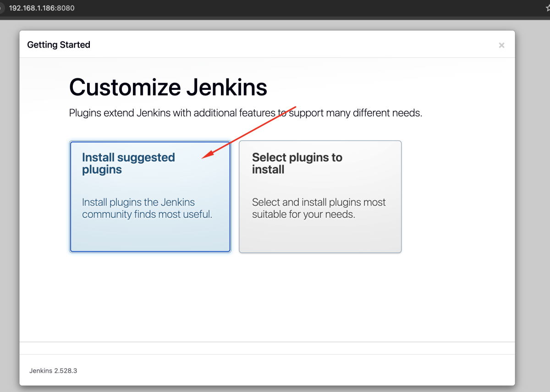
Task: Click the bookmark star in the address bar
Action: point(548,8)
